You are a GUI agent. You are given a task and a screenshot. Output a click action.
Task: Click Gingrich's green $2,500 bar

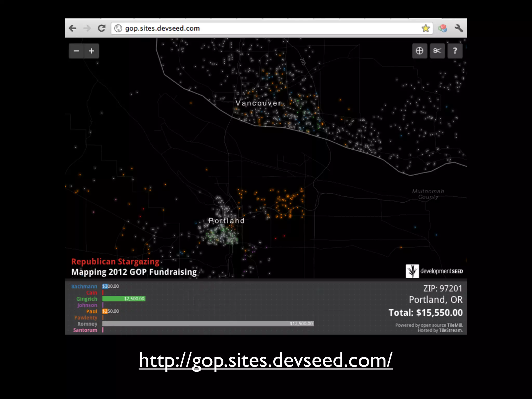pyautogui.click(x=124, y=299)
